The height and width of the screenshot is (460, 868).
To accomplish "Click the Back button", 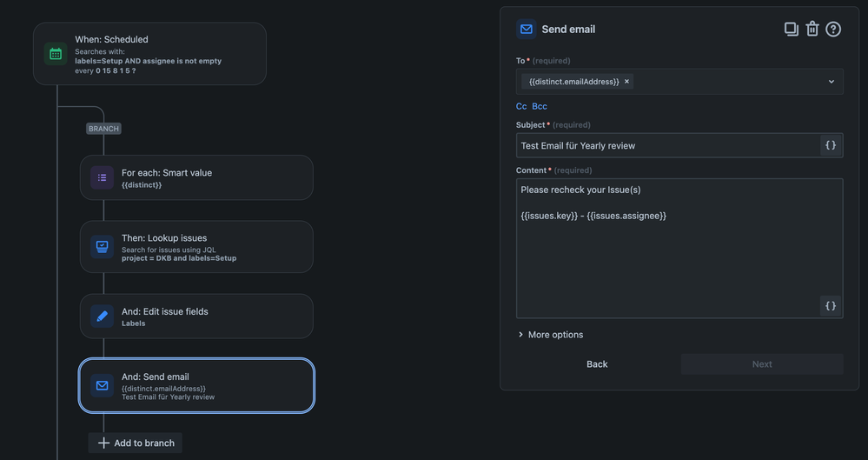I will [597, 364].
